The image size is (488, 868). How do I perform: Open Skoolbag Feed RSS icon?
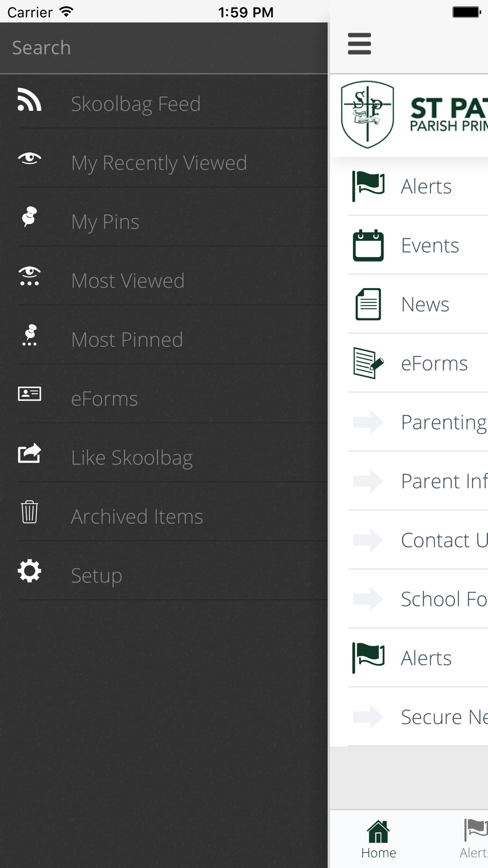pos(29,100)
